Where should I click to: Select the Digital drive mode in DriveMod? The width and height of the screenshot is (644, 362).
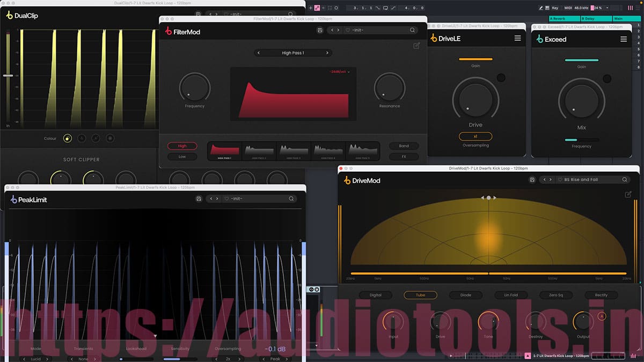[376, 295]
